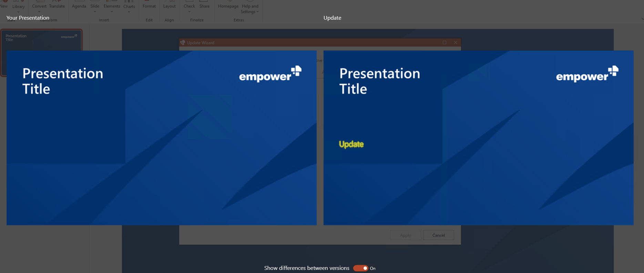Select the Your Presentation slide preview

(162, 138)
